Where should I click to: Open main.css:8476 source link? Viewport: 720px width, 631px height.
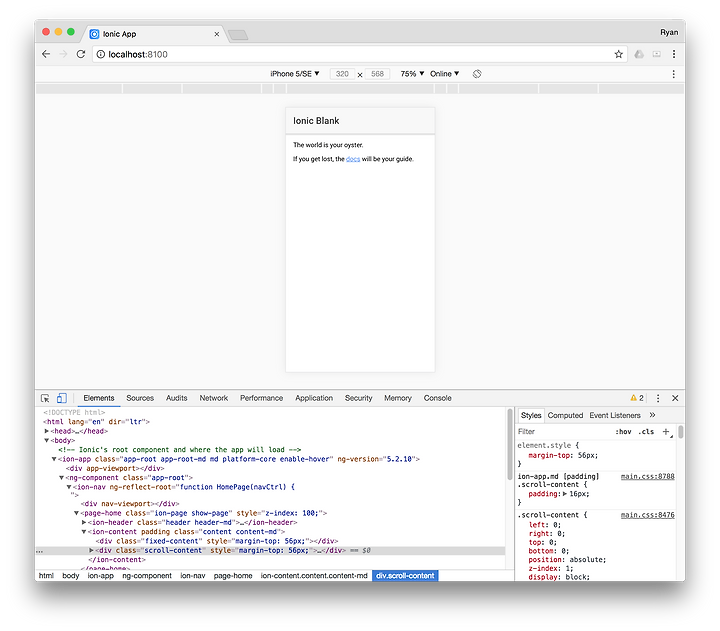click(x=647, y=515)
